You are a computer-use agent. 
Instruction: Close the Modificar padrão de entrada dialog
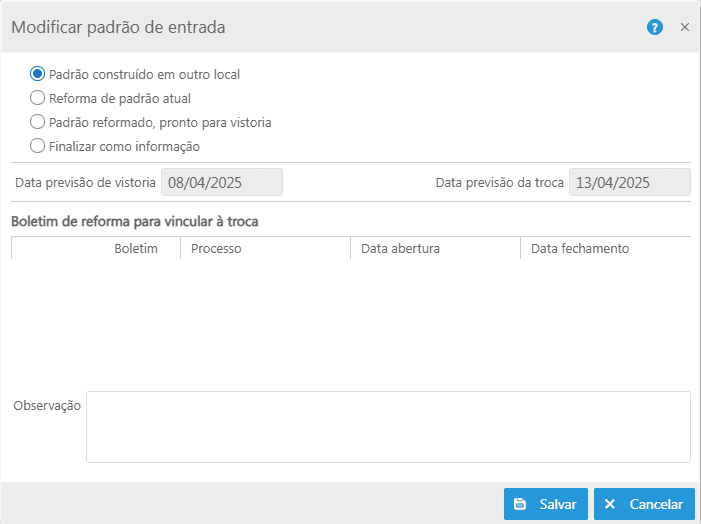click(x=685, y=28)
